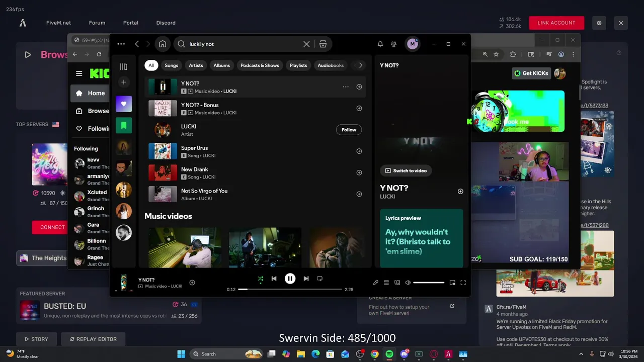Enter Spotify fullscreen mode

463,283
